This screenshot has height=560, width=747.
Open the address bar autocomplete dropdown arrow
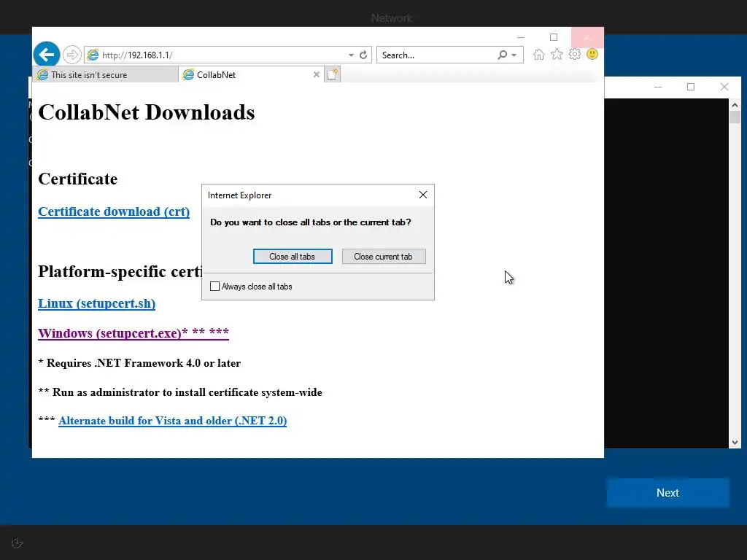[351, 55]
